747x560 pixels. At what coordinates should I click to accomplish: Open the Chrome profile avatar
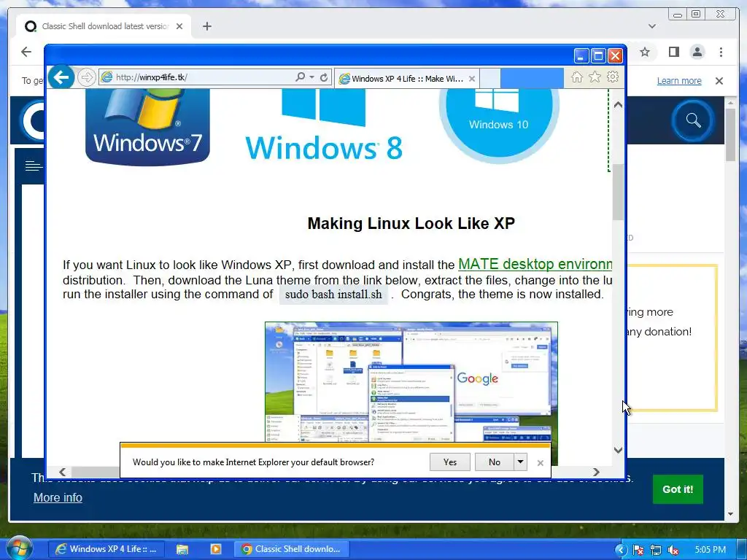(697, 52)
